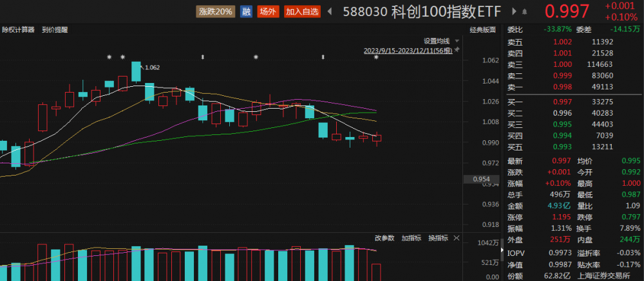Click the 总手 value 496万
The height and width of the screenshot is (281, 644).
tap(561, 194)
